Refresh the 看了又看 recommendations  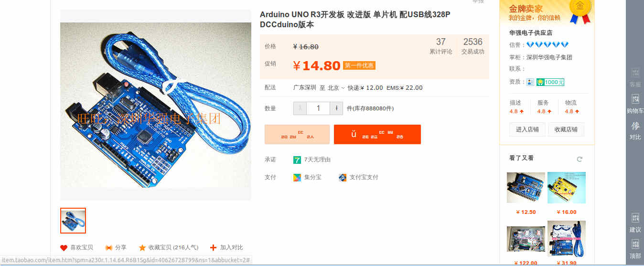580,159
